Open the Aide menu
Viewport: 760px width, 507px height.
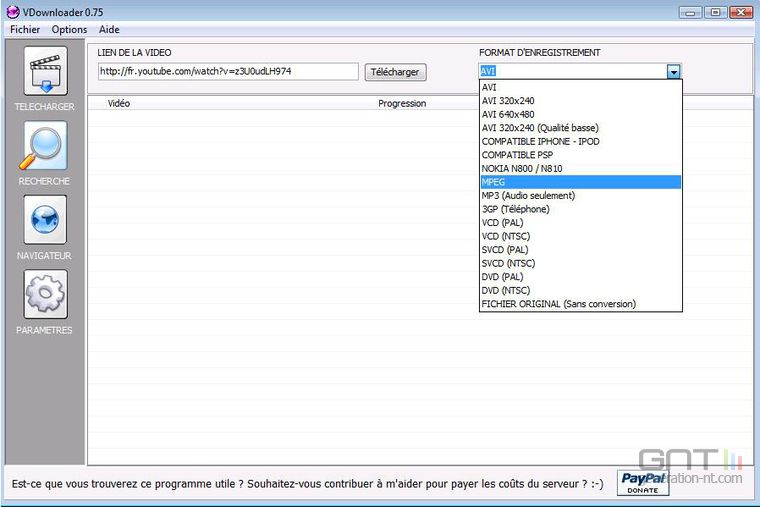click(x=109, y=30)
